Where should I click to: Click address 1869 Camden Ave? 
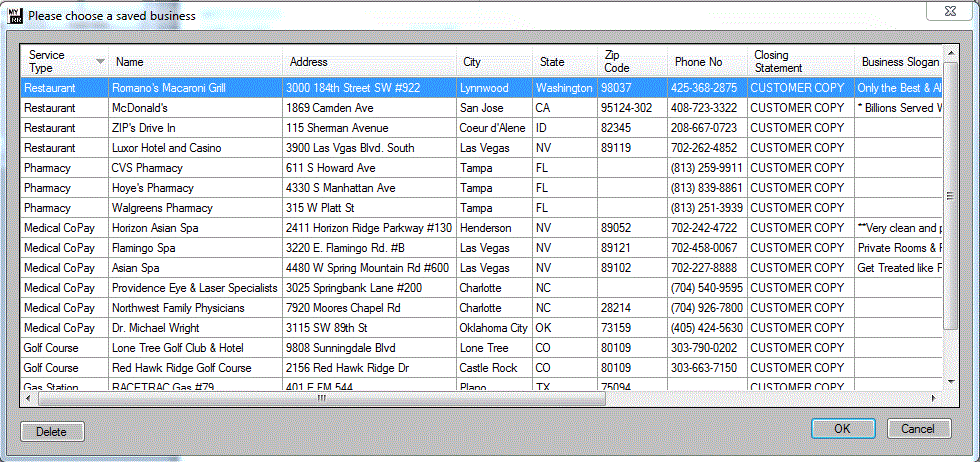coord(369,108)
